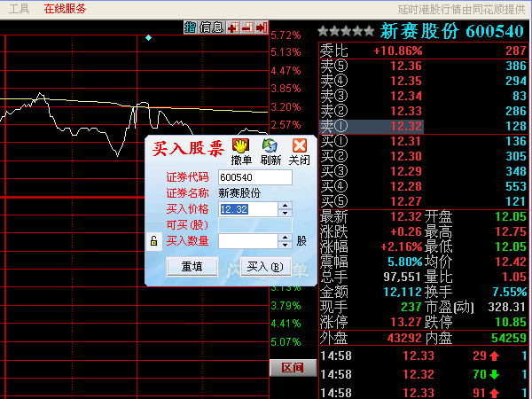Image resolution: width=532 pixels, height=399 pixels.
Task: Select the 卖③ row price 12.34
Action: [406, 96]
